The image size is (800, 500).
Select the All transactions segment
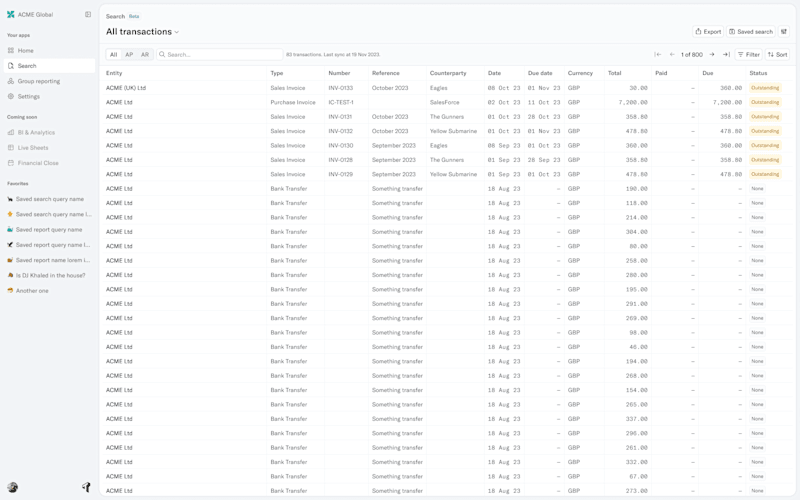(114, 55)
